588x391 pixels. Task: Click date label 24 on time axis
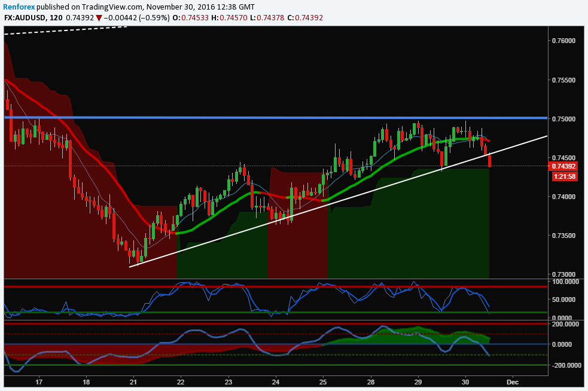(x=276, y=382)
